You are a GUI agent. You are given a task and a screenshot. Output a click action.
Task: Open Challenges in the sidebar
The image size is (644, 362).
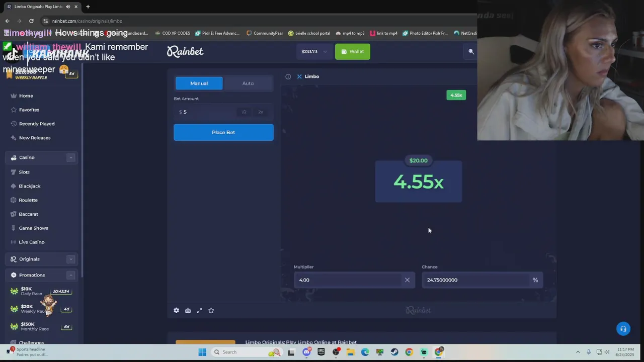coord(31,343)
